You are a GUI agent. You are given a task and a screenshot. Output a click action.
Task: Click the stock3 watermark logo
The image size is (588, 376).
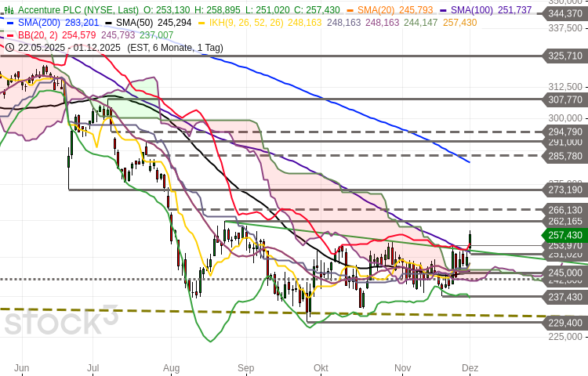60,321
